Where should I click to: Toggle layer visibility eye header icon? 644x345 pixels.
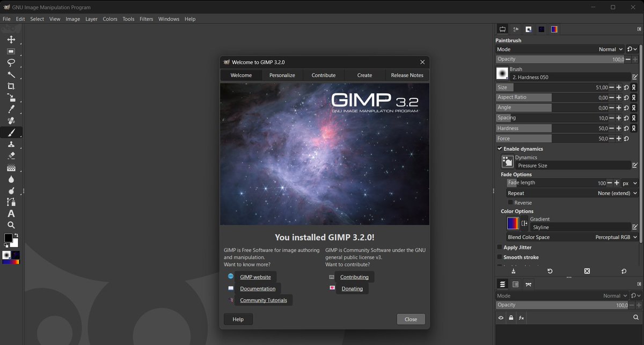[501, 318]
